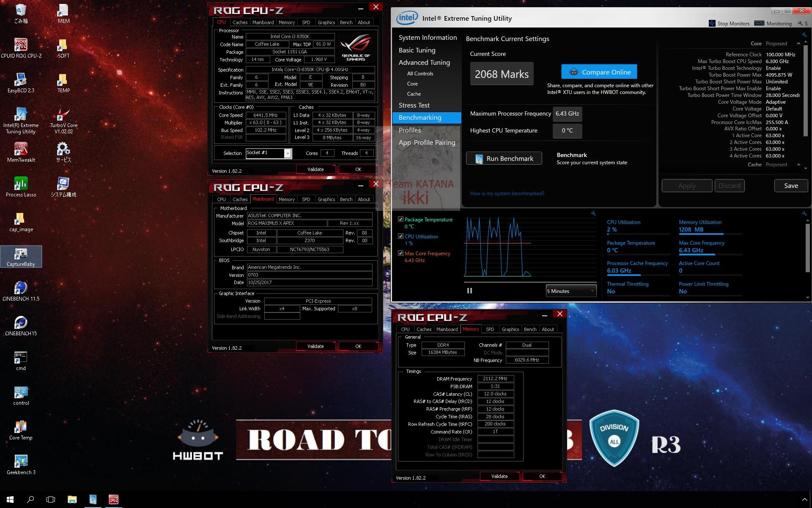Image resolution: width=812 pixels, height=508 pixels.
Task: Click the ROG CPU-Z taskbar icon
Action: point(113,500)
